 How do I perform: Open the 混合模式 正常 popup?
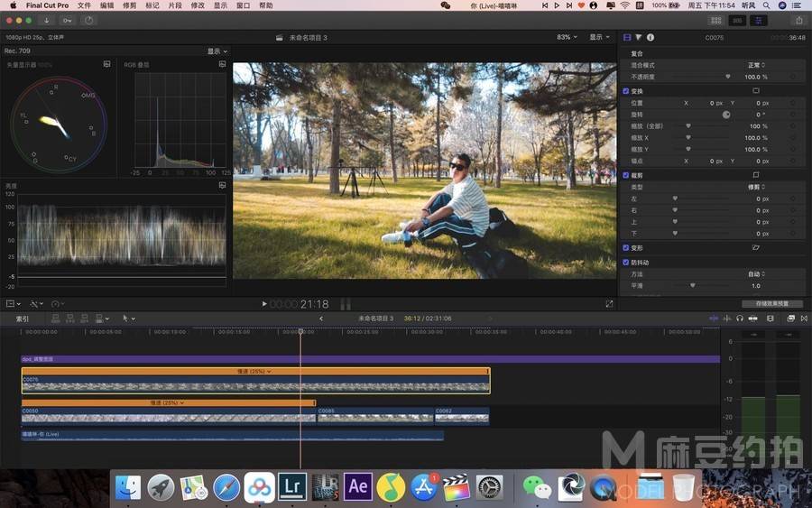pyautogui.click(x=756, y=65)
